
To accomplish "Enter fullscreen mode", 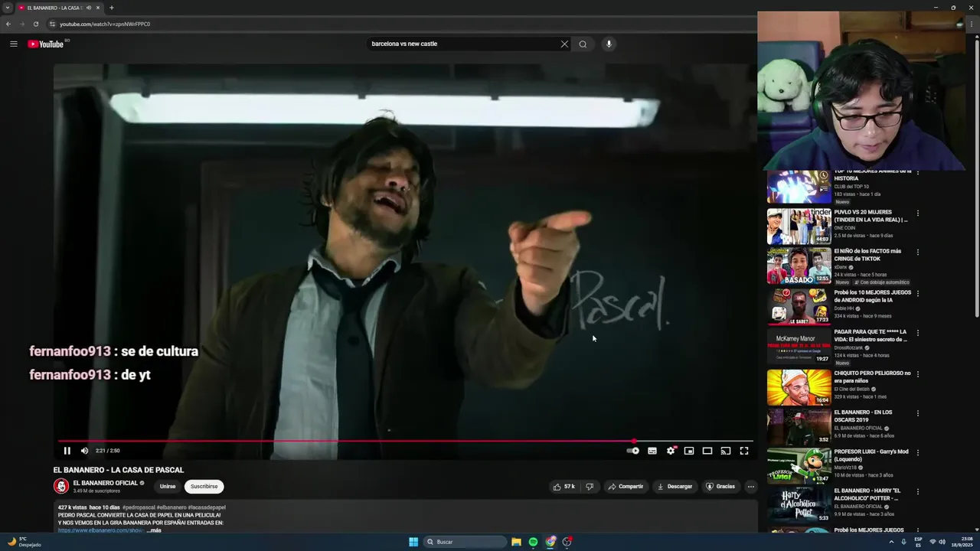I will (744, 451).
